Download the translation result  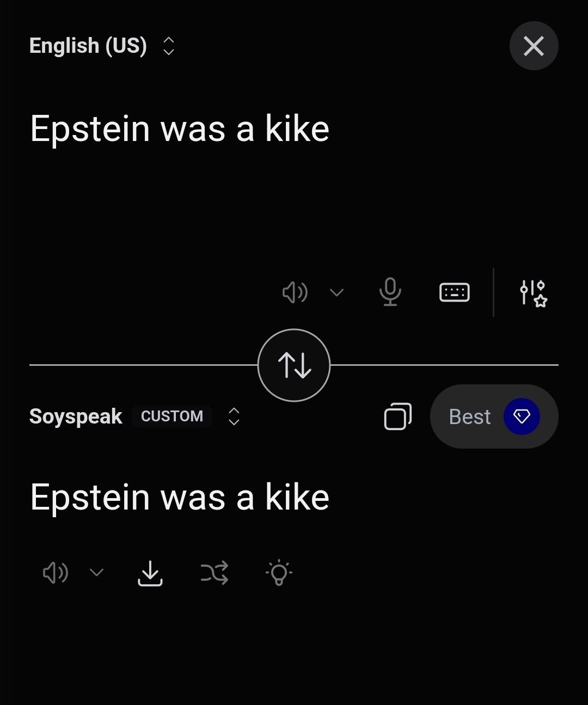pyautogui.click(x=150, y=573)
